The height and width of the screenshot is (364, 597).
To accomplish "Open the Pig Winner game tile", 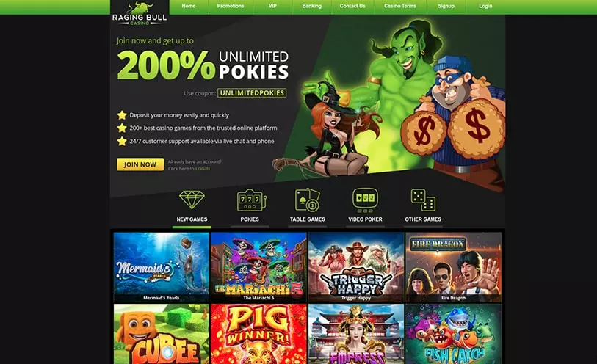I will coord(258,334).
